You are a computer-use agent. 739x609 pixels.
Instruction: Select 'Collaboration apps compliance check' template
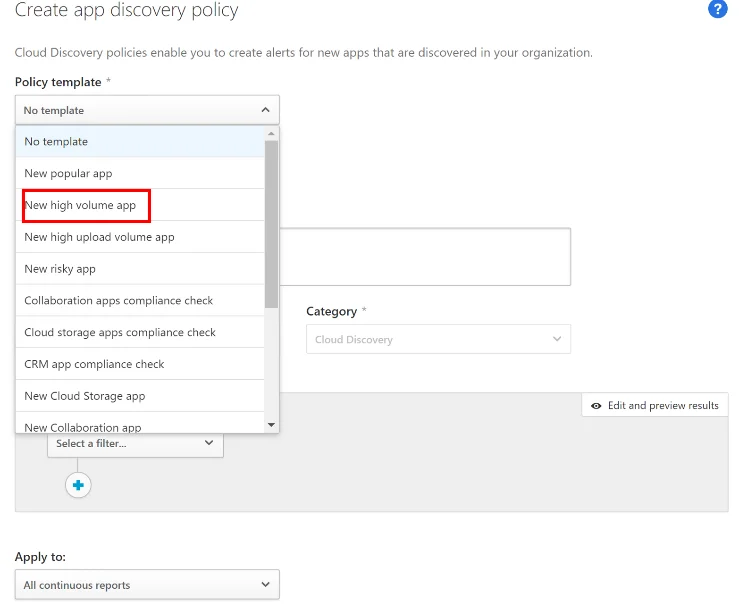point(140,301)
